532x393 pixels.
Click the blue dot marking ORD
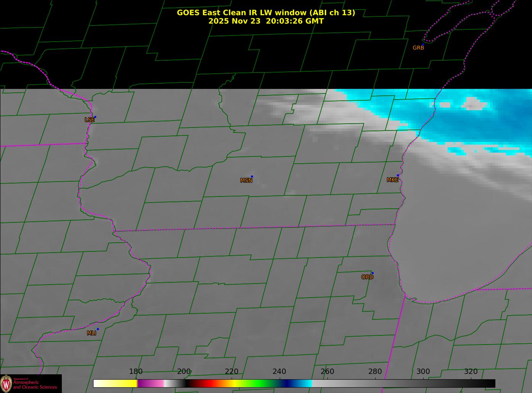(372, 273)
